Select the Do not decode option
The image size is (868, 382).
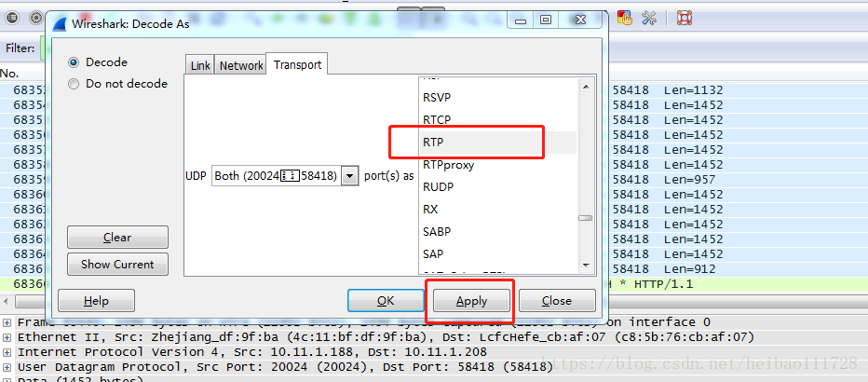pos(74,84)
